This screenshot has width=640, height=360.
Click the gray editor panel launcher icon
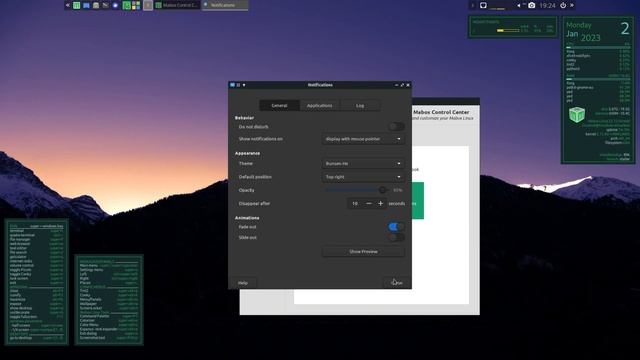(x=106, y=5)
